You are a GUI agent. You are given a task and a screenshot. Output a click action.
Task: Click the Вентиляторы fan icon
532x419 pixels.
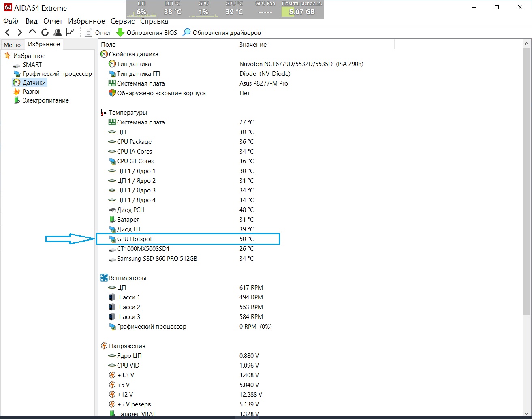pos(104,278)
